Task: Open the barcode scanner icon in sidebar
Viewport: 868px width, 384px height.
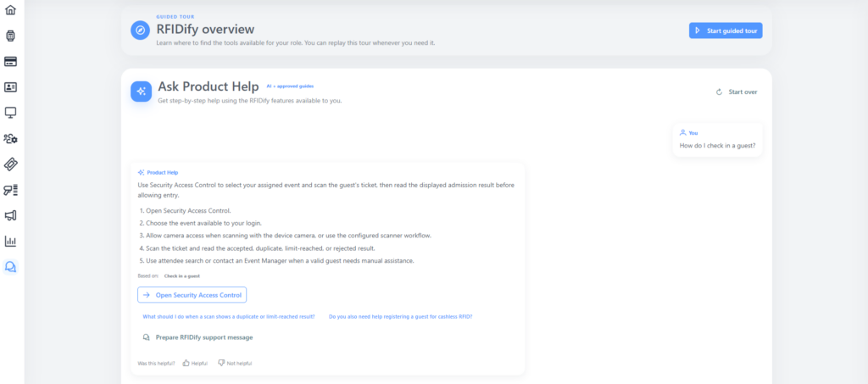Action: pyautogui.click(x=10, y=190)
